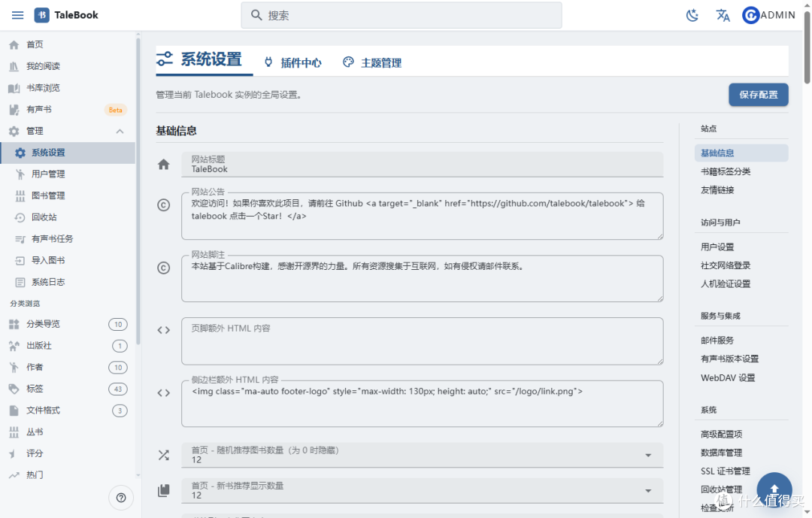Focus the 搜索 search field
The image size is (812, 518).
[401, 15]
